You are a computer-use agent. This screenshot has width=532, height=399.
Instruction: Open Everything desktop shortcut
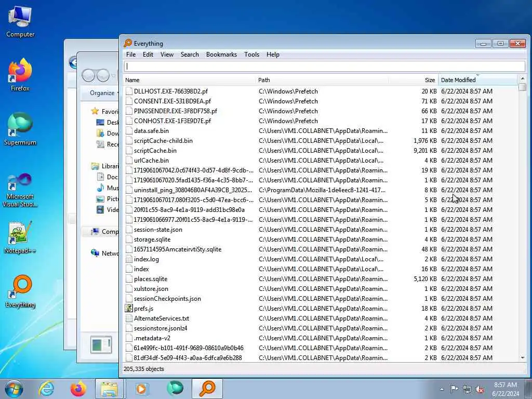pos(20,291)
